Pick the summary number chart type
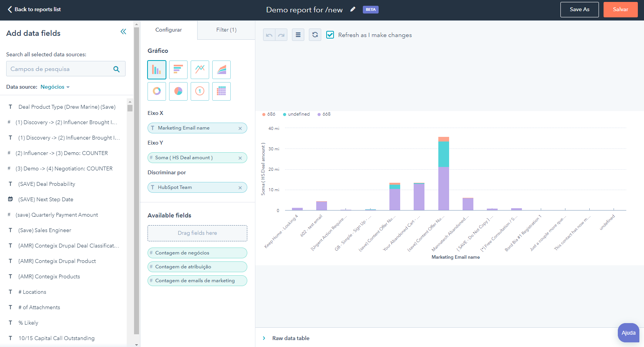The width and height of the screenshot is (644, 347). (x=200, y=91)
